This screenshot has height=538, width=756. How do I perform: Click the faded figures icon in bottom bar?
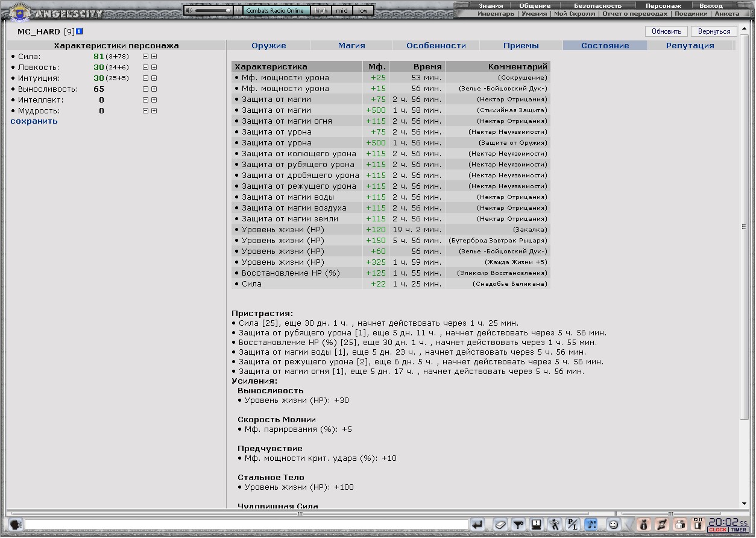point(680,524)
